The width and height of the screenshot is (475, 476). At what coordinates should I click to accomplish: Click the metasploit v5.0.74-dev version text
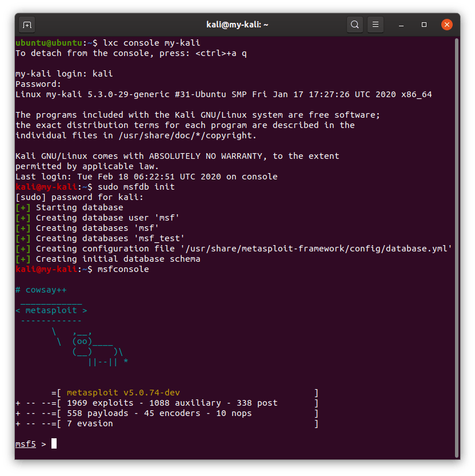click(x=123, y=393)
